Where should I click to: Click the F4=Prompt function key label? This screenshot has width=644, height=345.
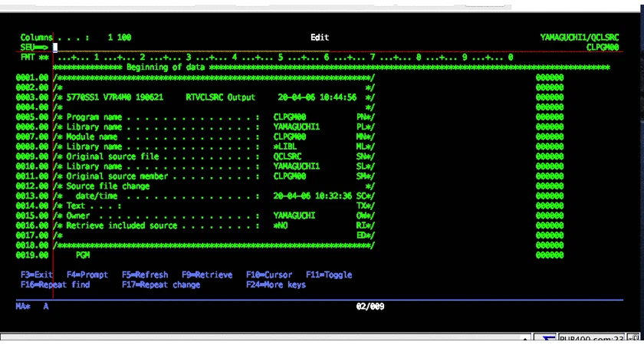[87, 274]
